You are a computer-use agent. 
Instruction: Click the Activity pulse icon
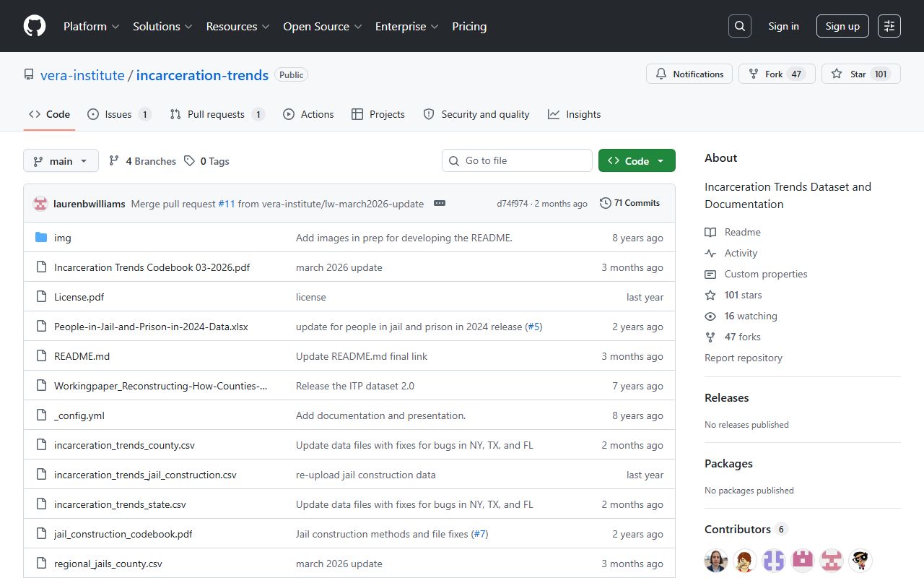(x=710, y=253)
